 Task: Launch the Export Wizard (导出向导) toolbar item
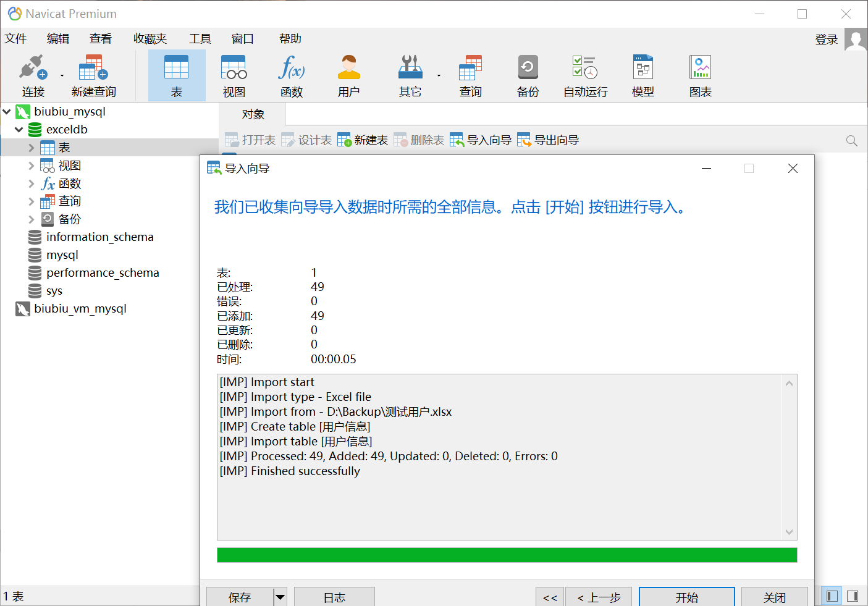(x=548, y=140)
